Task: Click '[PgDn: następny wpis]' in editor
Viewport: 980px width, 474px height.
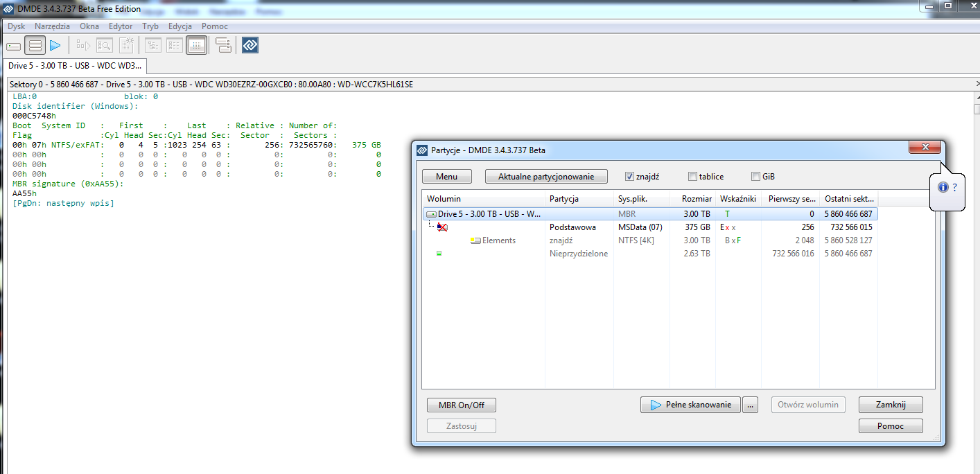Action: tap(63, 203)
